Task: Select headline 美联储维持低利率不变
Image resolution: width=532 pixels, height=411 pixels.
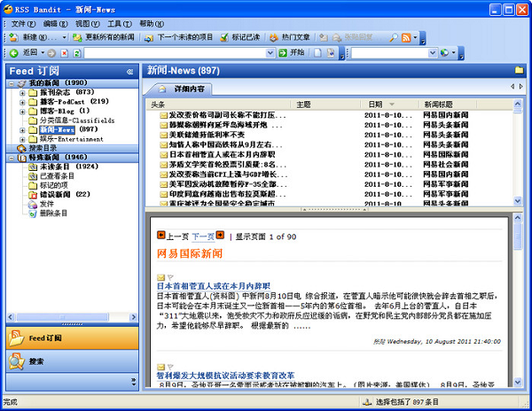Action: [207, 135]
